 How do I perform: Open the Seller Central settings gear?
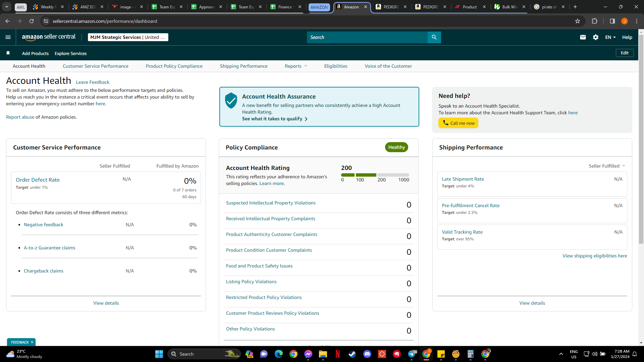pos(596,37)
